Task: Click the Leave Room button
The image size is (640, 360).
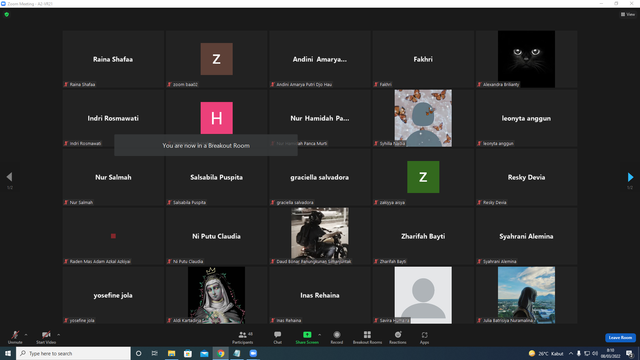Action: 620,338
